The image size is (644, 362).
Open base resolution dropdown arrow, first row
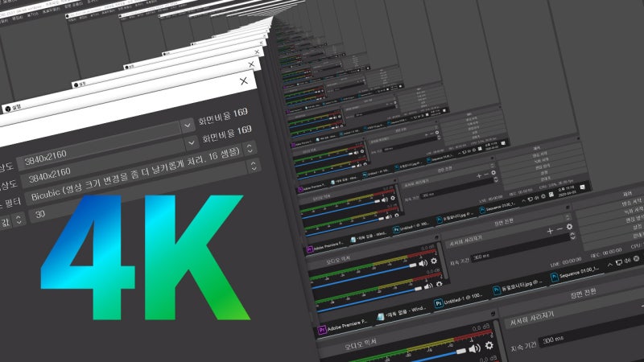188,125
